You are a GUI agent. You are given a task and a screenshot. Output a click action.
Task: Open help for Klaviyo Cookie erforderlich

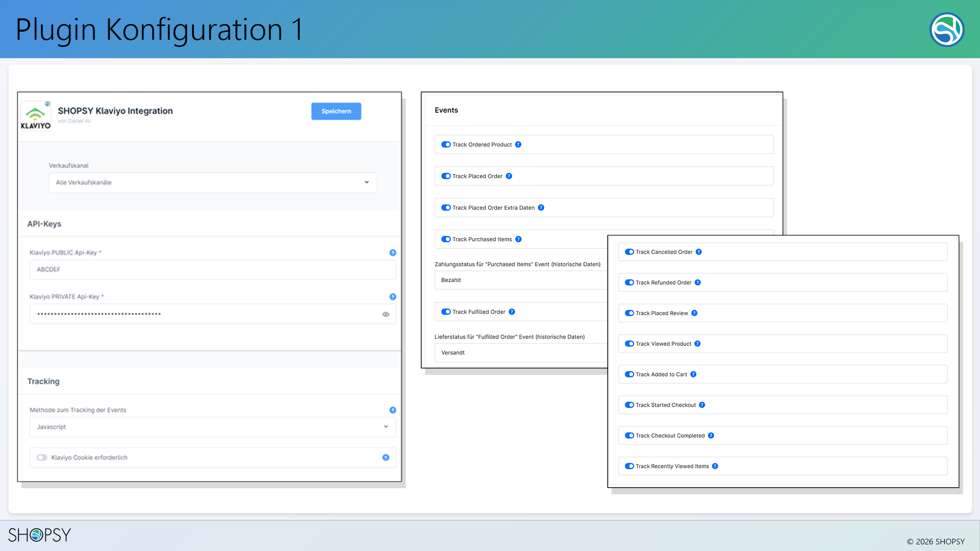pos(386,458)
